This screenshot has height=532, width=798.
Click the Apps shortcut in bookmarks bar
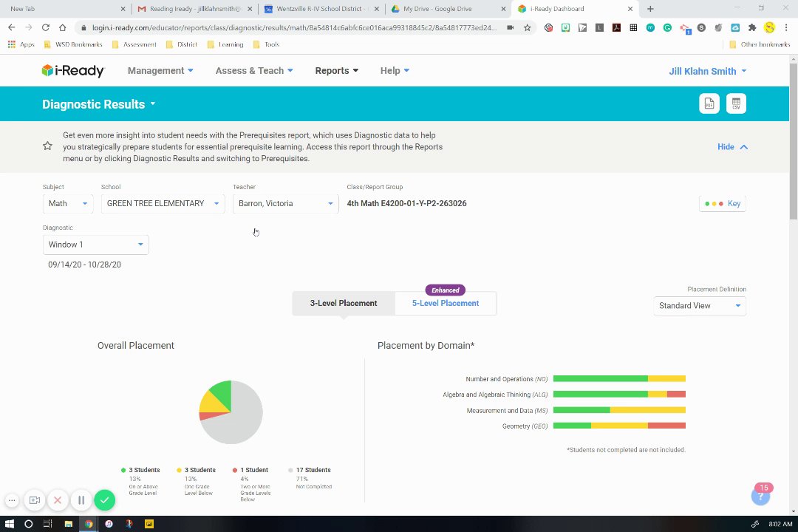click(21, 45)
